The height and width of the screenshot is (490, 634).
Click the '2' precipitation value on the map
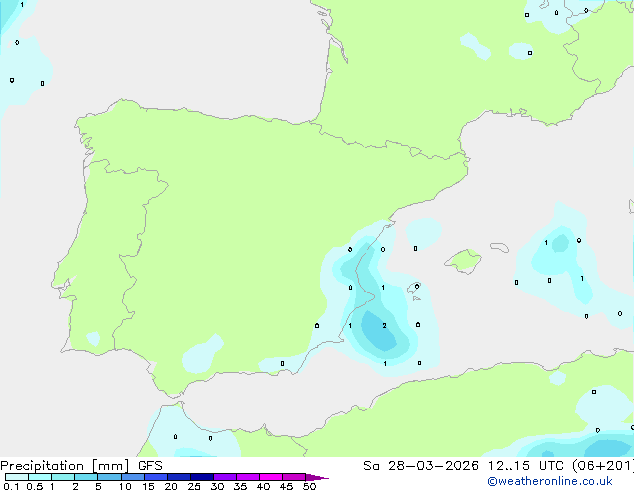point(384,325)
